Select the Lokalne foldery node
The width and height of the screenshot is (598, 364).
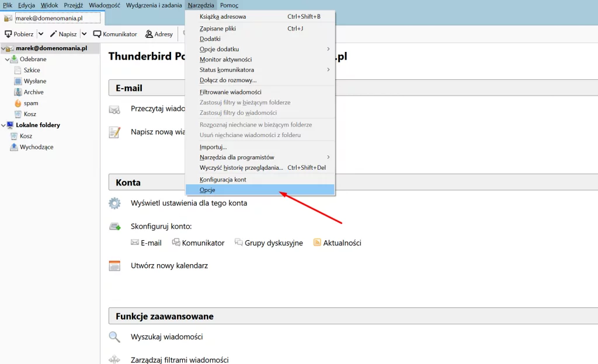38,125
